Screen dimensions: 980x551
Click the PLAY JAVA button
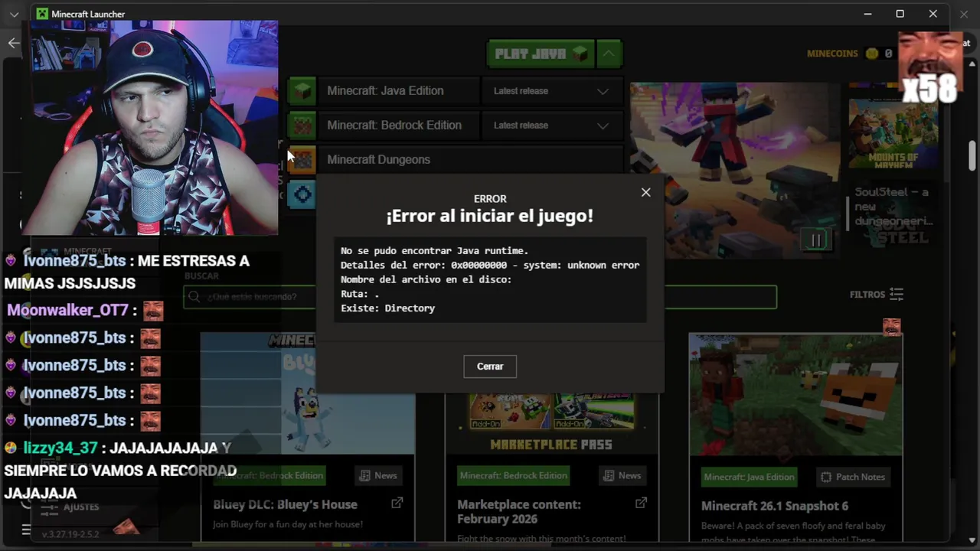pos(541,54)
